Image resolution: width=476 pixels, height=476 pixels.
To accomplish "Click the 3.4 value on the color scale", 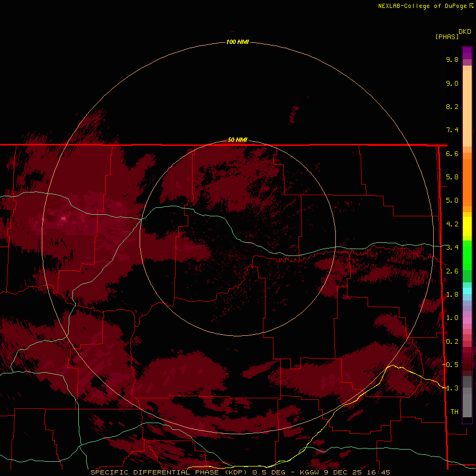I will [x=452, y=248].
